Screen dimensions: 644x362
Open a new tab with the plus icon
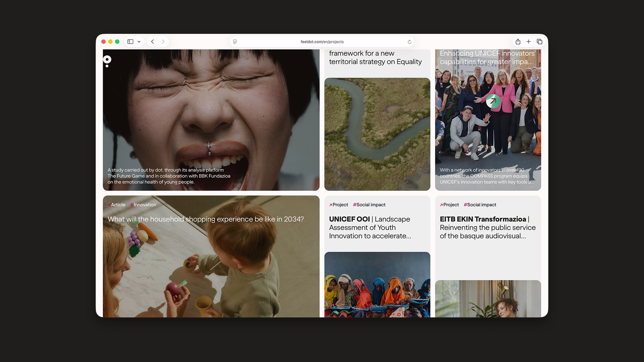coord(529,41)
